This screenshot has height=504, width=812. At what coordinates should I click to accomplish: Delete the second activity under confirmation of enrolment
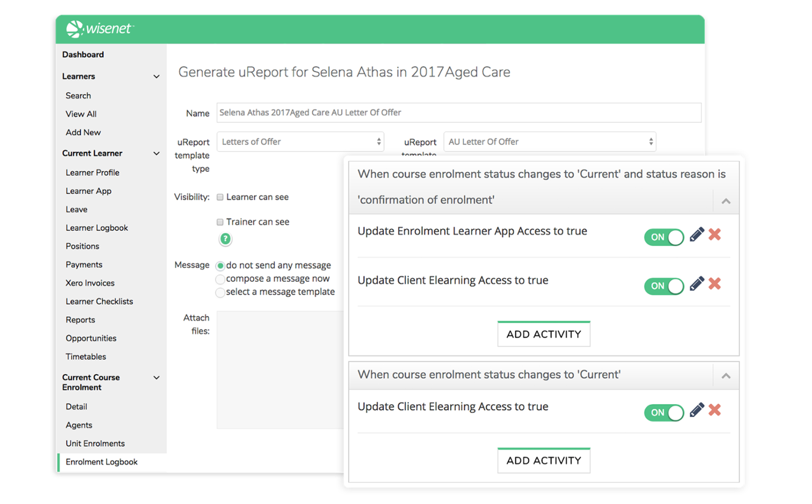click(715, 284)
